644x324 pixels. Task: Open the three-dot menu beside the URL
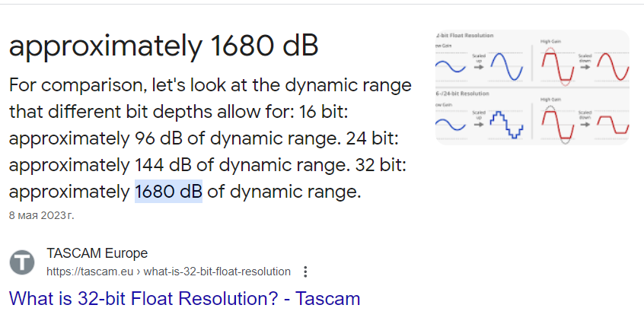click(305, 272)
